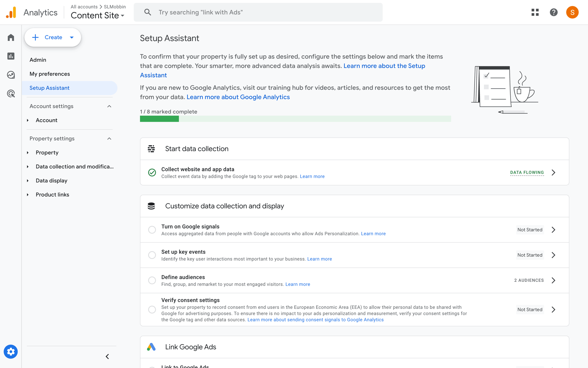Open Verify consent settings arrow
Image resolution: width=588 pixels, height=368 pixels.
553,310
